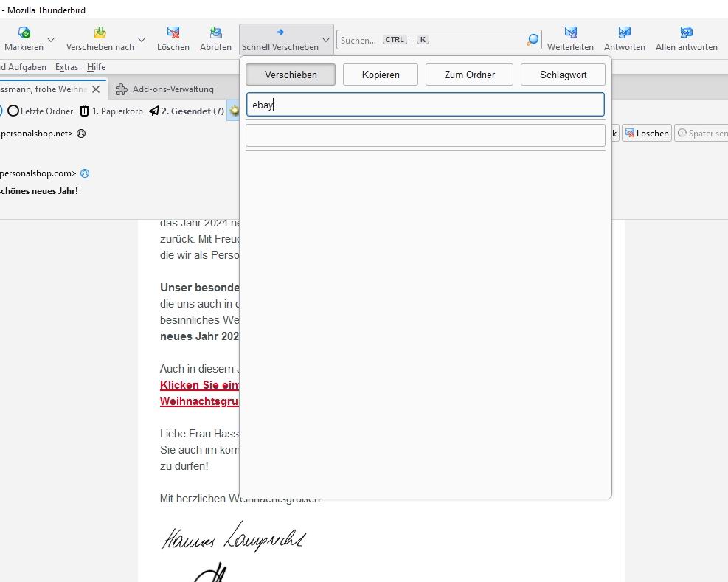The height and width of the screenshot is (582, 728).
Task: Click the Gesendet paper plane icon
Action: [x=154, y=111]
